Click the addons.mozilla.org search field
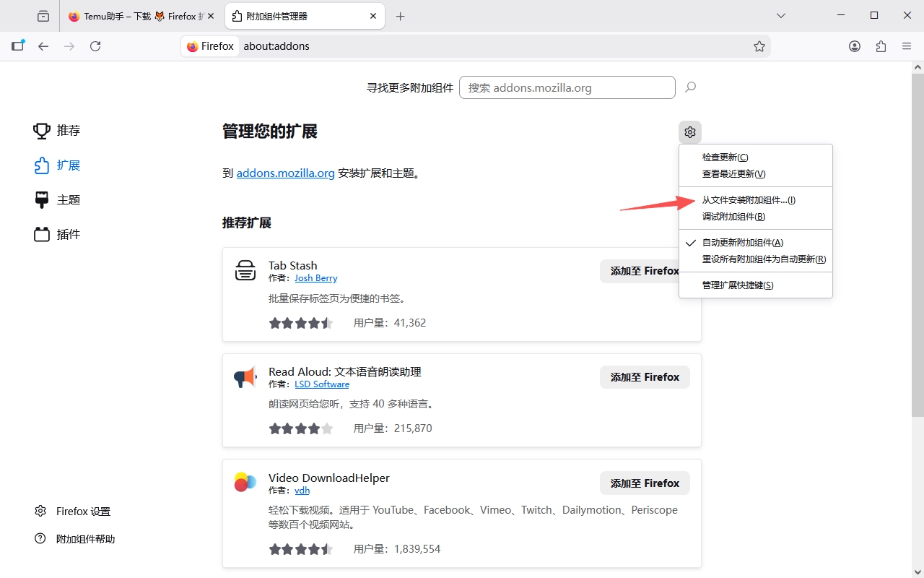Viewport: 924px width, 578px height. tap(567, 87)
